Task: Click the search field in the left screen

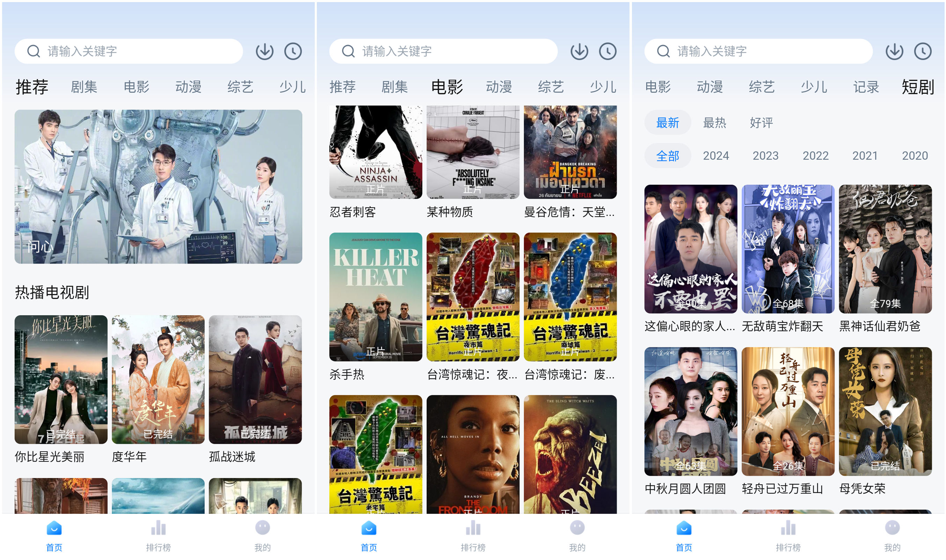Action: point(128,51)
